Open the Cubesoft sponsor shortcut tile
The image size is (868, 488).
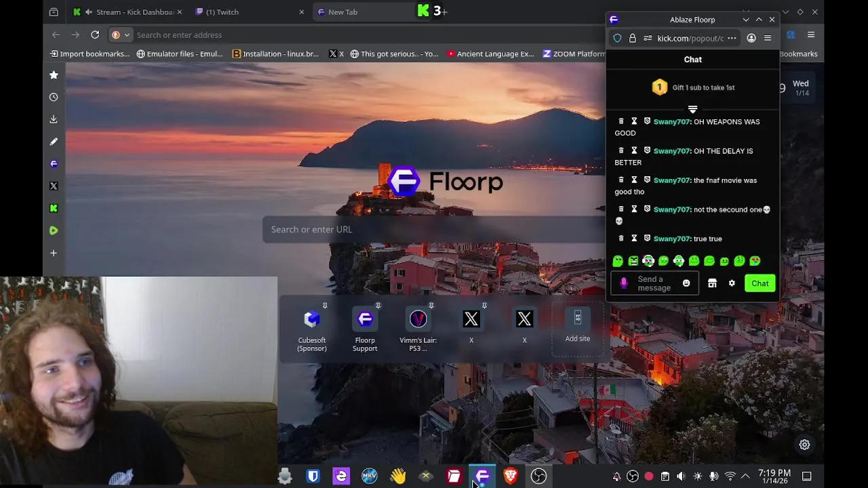point(312,329)
